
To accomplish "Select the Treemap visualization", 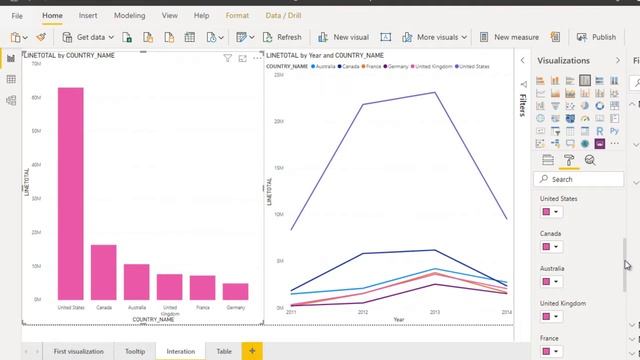I will 614,106.
